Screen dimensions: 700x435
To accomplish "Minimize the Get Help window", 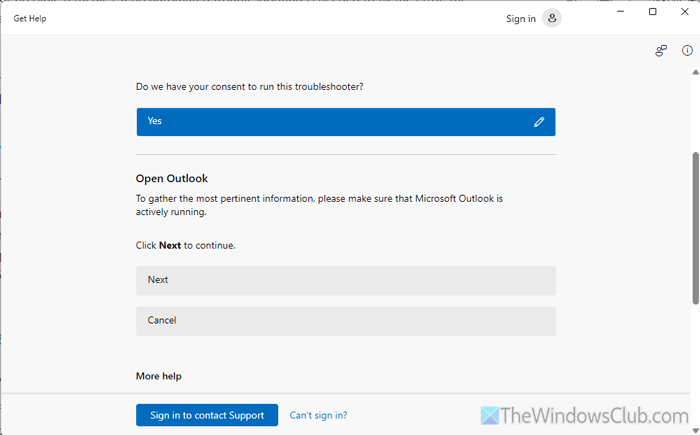I will tap(622, 12).
